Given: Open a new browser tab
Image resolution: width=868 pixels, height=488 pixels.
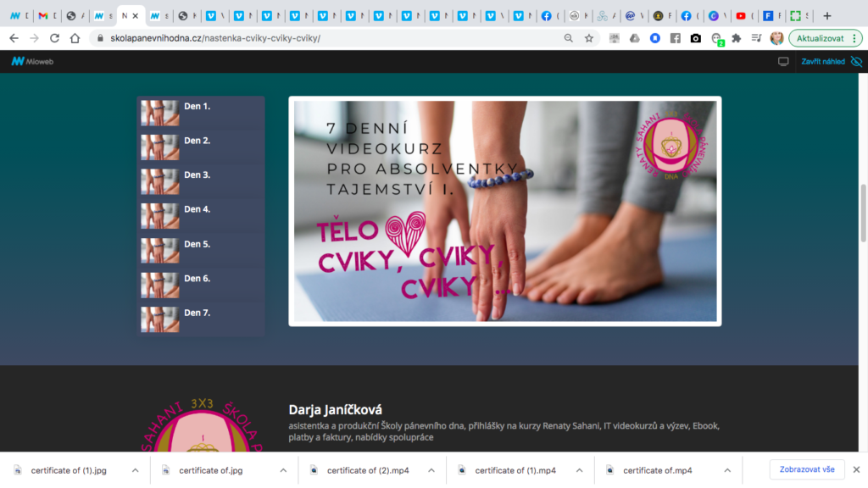Looking at the screenshot, I should [x=827, y=16].
